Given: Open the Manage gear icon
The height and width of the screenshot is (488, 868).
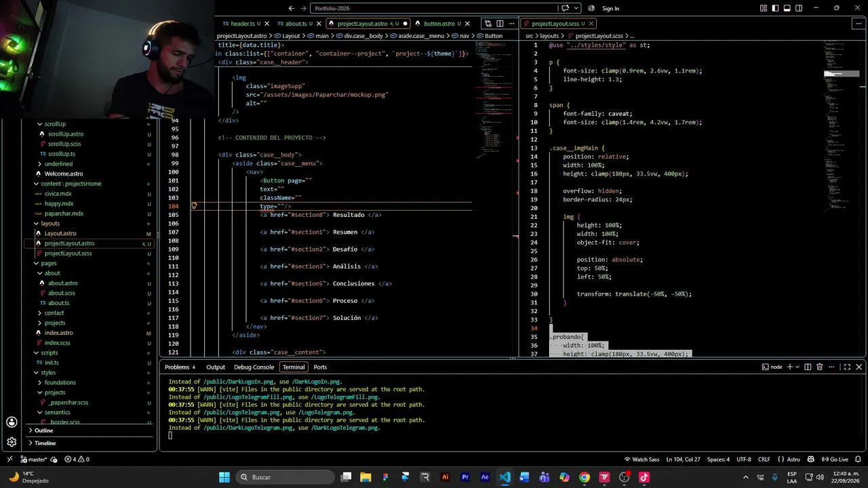Looking at the screenshot, I should [x=12, y=442].
